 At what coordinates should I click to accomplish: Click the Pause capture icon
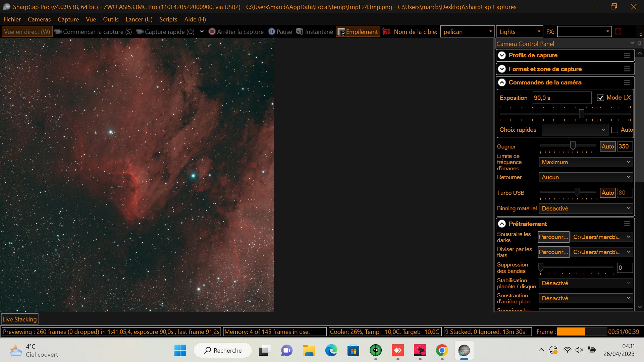pyautogui.click(x=272, y=32)
